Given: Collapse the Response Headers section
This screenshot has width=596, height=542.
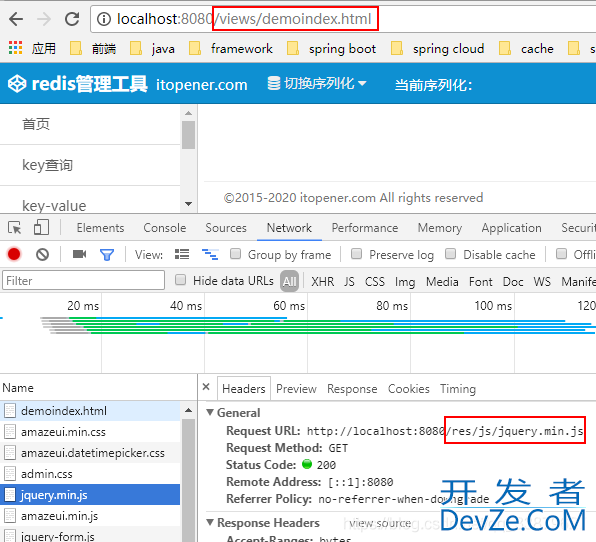Looking at the screenshot, I should pos(210,522).
